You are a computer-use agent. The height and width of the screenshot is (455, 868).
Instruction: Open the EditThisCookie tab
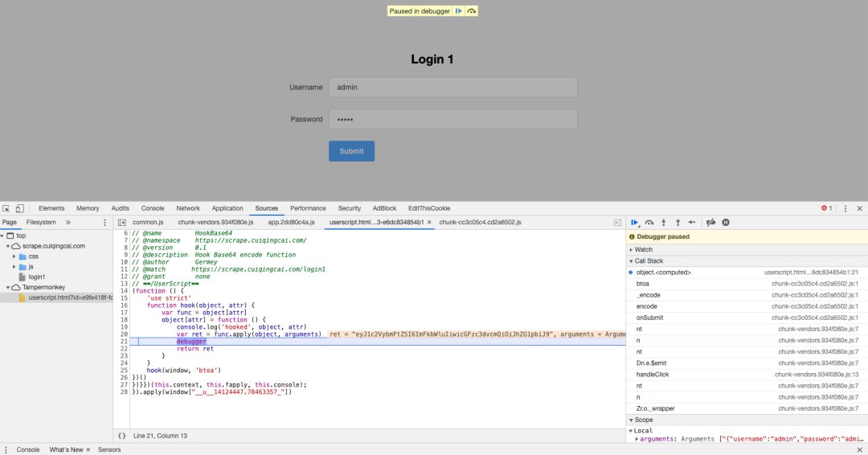click(429, 209)
